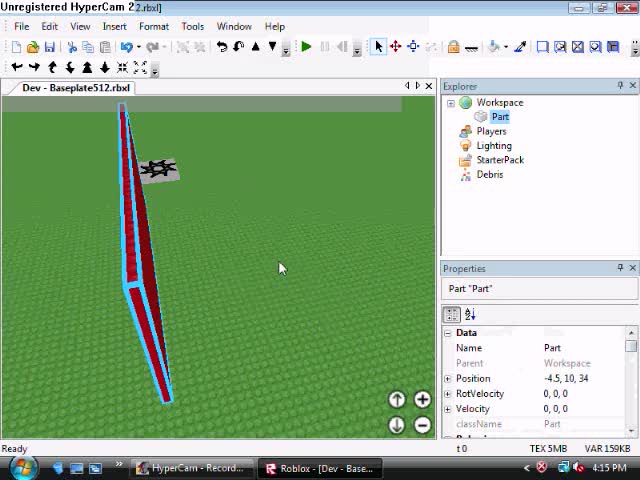The width and height of the screenshot is (640, 480).
Task: Move the part up with the up triangle
Action: click(256, 47)
